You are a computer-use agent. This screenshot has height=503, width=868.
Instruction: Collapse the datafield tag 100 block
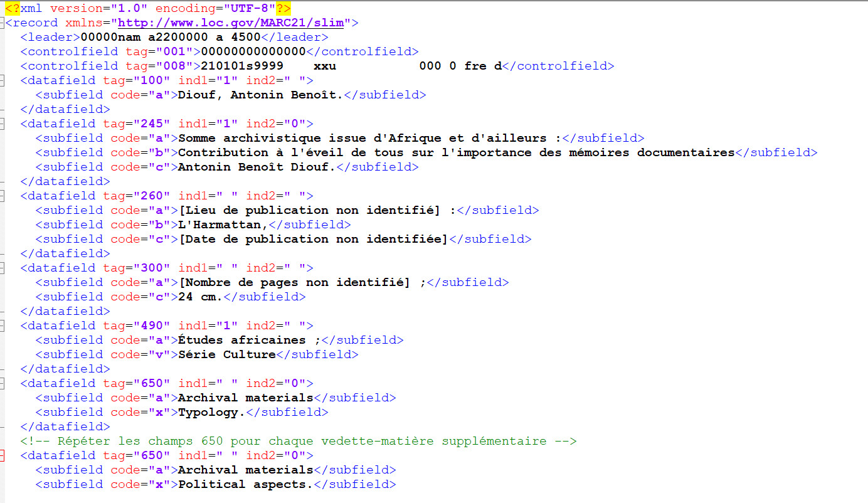[2, 80]
